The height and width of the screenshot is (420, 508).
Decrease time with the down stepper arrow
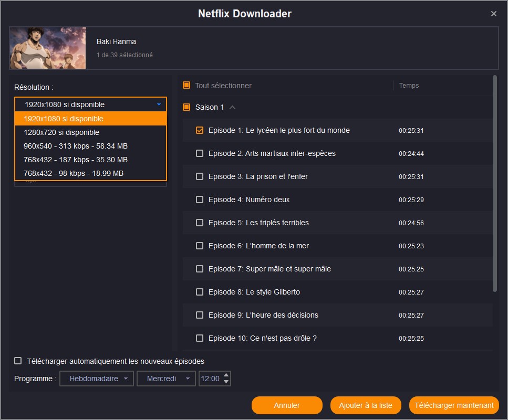(x=226, y=382)
